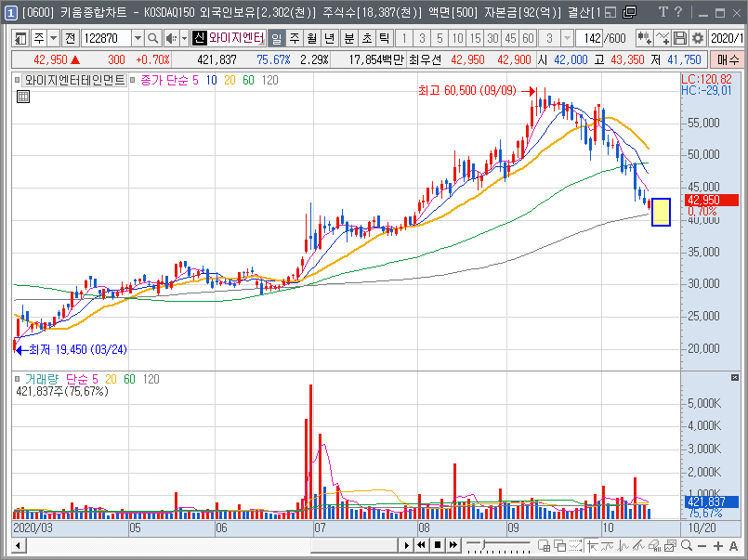Click the plus zoom-in icon at bottom
Screen dimensions: 748x560
(x=718, y=546)
